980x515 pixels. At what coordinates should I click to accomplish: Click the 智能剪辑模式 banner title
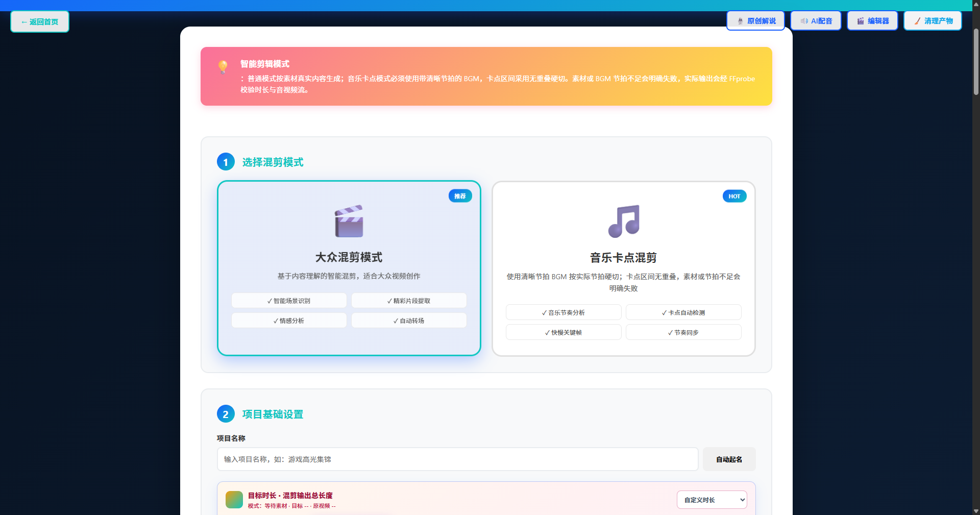tap(265, 64)
